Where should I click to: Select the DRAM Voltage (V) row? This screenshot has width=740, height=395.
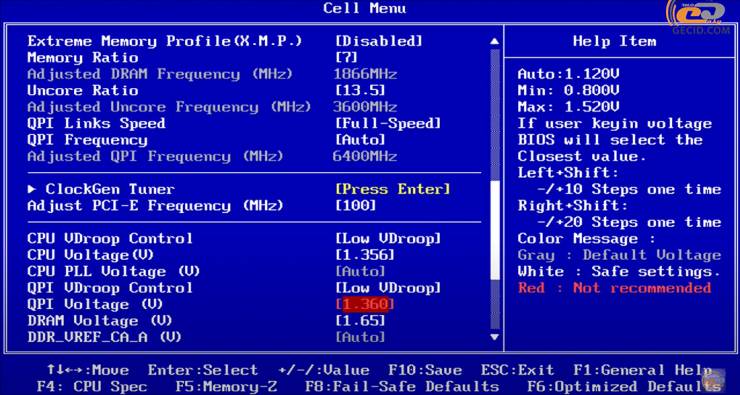click(x=100, y=321)
